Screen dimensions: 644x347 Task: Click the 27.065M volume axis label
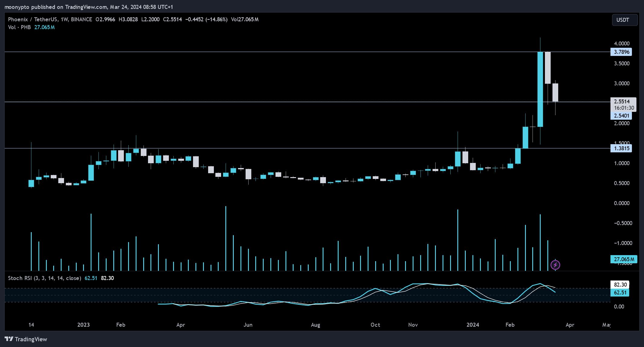click(624, 259)
